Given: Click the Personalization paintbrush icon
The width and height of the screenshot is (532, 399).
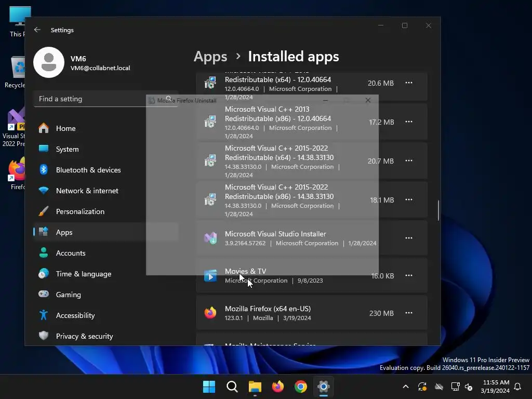Looking at the screenshot, I should pos(44,211).
